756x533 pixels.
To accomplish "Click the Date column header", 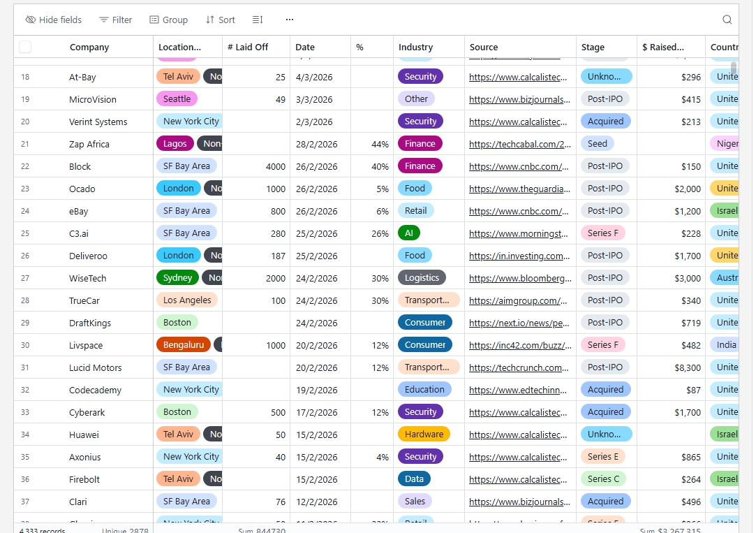I will (320, 48).
